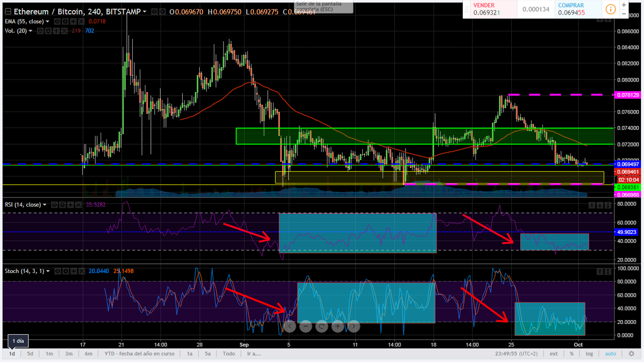Image resolution: width=644 pixels, height=362 pixels.
Task: Select 'YTD - fecha del año en curso'
Action: (139, 353)
